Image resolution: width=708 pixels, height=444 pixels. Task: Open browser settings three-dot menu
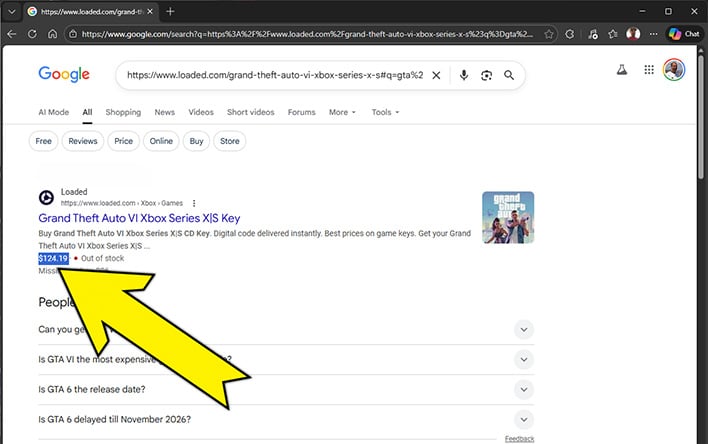(x=653, y=34)
